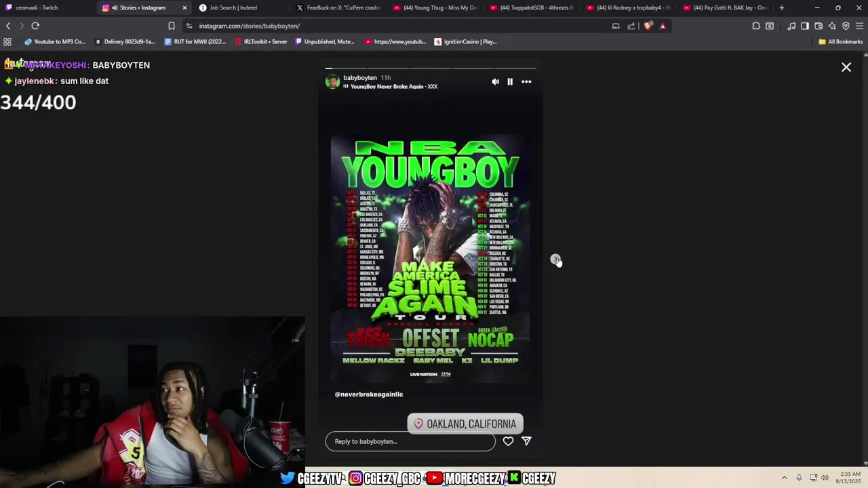Click the Reply to babyboyten field
This screenshot has height=488, width=868.
(x=410, y=441)
